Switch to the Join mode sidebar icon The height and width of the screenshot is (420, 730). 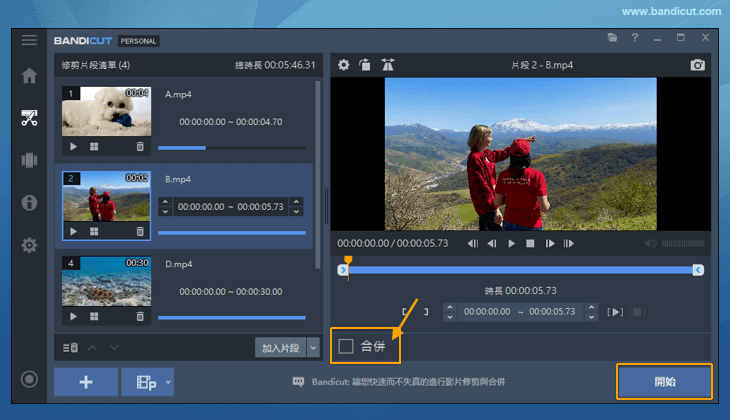(x=29, y=160)
